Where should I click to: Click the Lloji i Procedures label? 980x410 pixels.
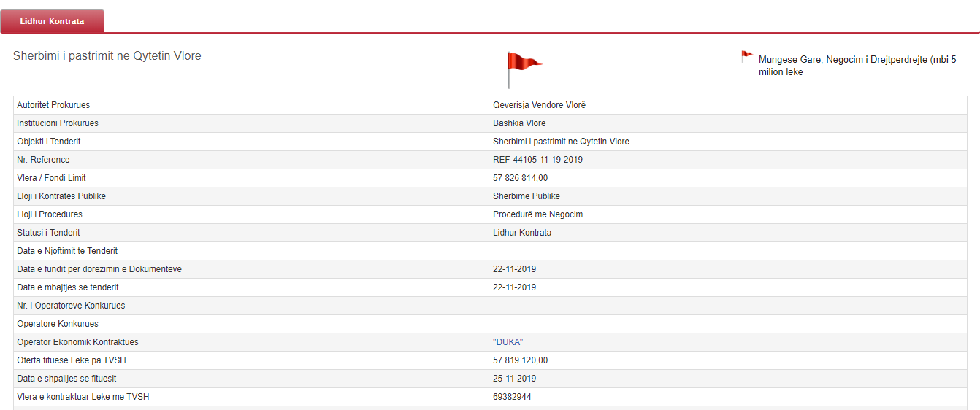(50, 214)
